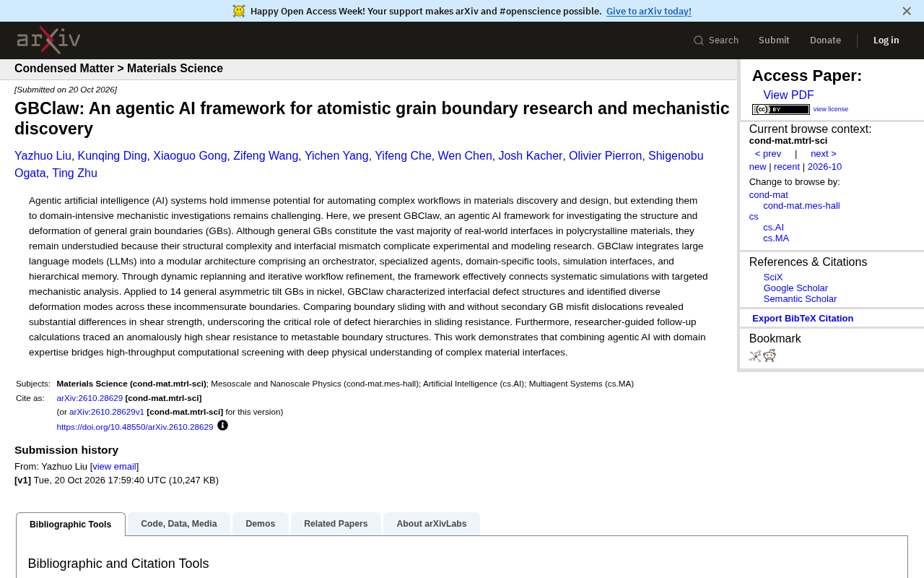Browse by cs.MA context
Image resolution: width=924 pixels, height=578 pixels.
click(x=776, y=238)
